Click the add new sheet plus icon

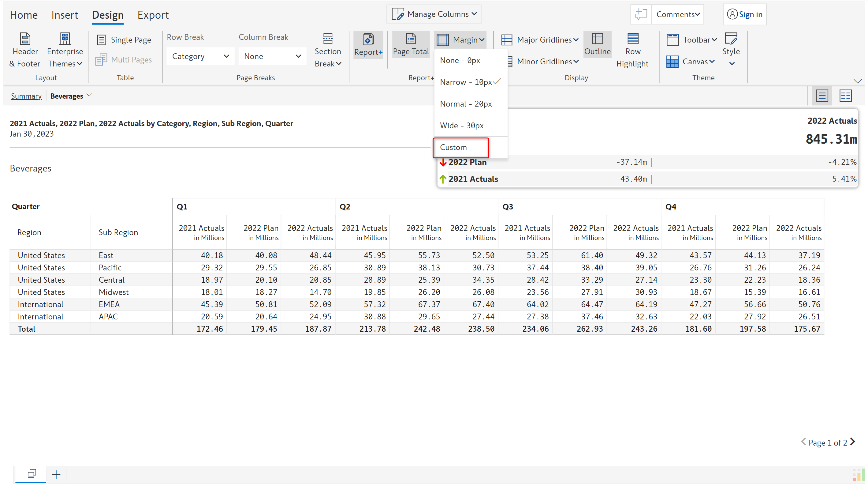(56, 474)
